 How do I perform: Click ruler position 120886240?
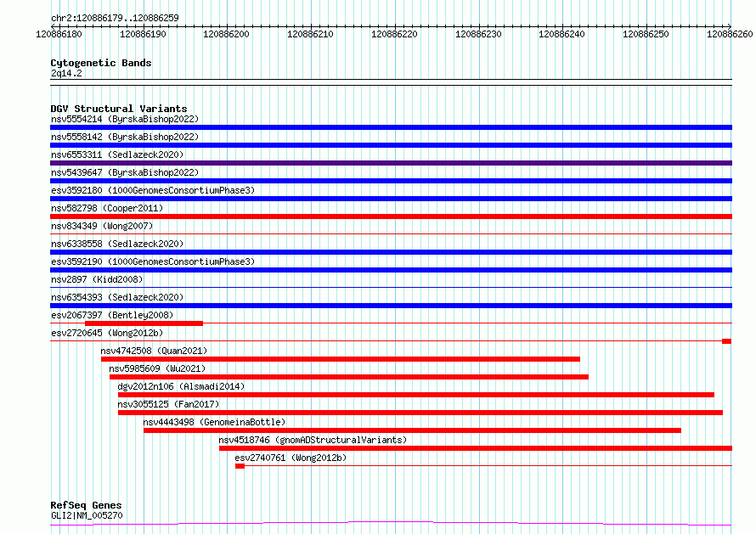click(x=561, y=34)
